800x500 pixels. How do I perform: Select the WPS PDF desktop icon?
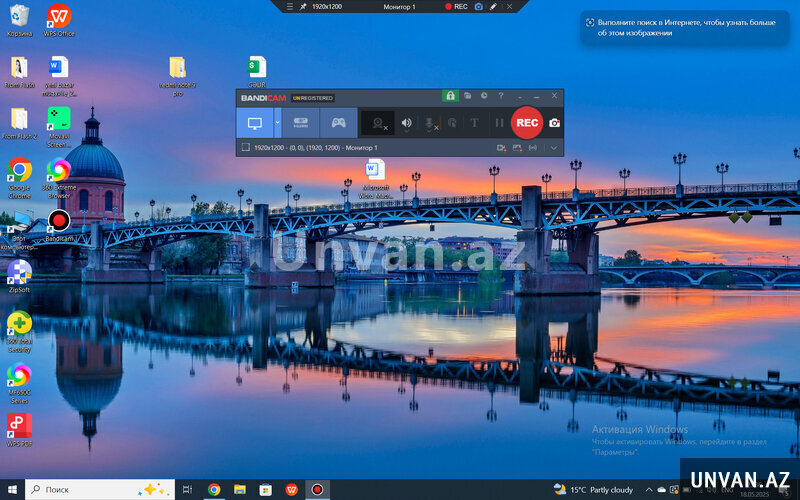(x=19, y=430)
